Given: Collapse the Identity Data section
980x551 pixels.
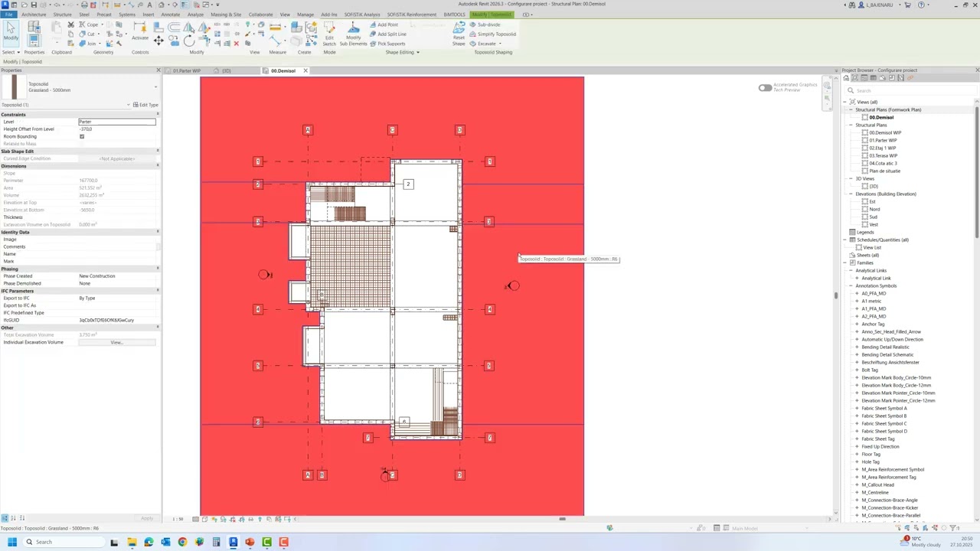Looking at the screenshot, I should (158, 232).
